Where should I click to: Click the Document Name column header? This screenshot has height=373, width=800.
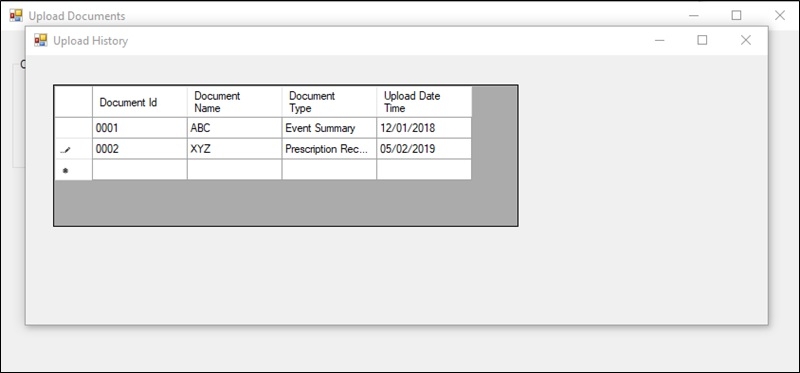coord(235,102)
